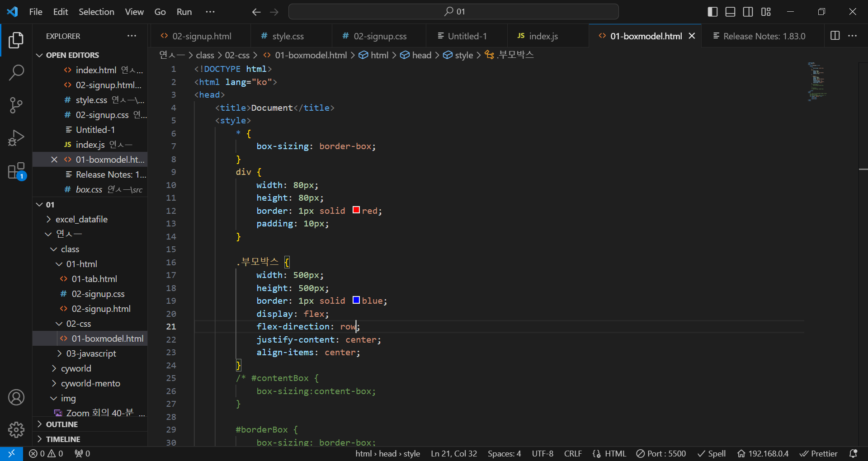This screenshot has width=868, height=461.
Task: Click Ln 21, Col 32 position indicator
Action: point(454,453)
